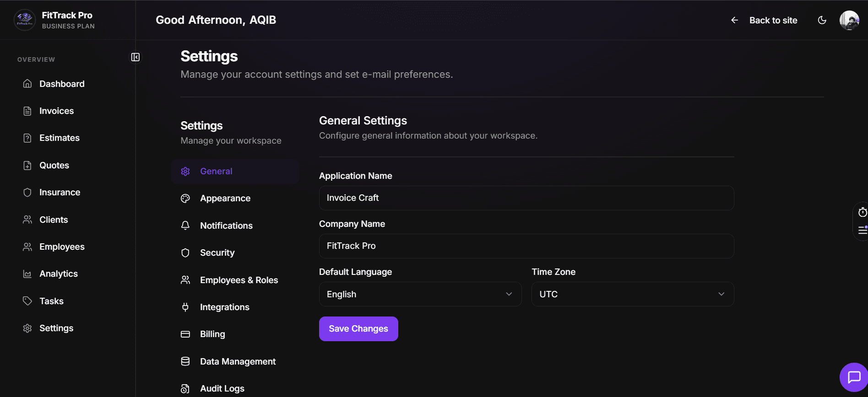This screenshot has height=397, width=868.
Task: Click the Company Name input field
Action: click(x=526, y=246)
